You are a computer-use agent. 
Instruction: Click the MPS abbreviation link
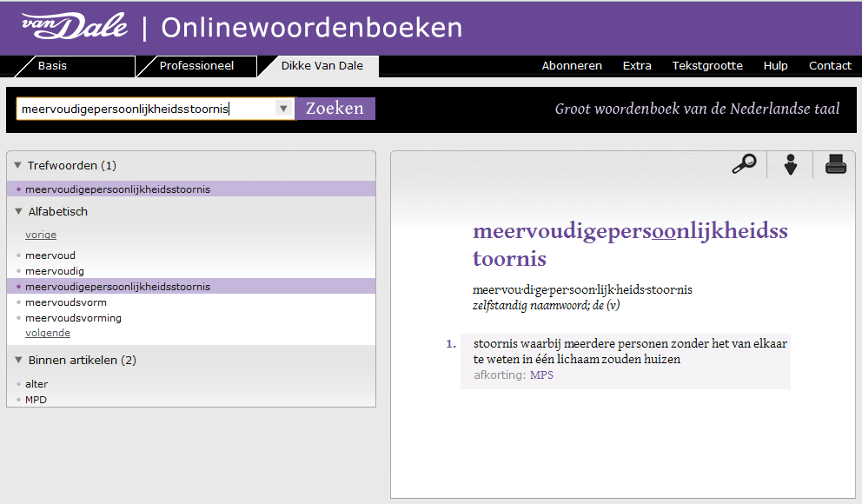(541, 375)
